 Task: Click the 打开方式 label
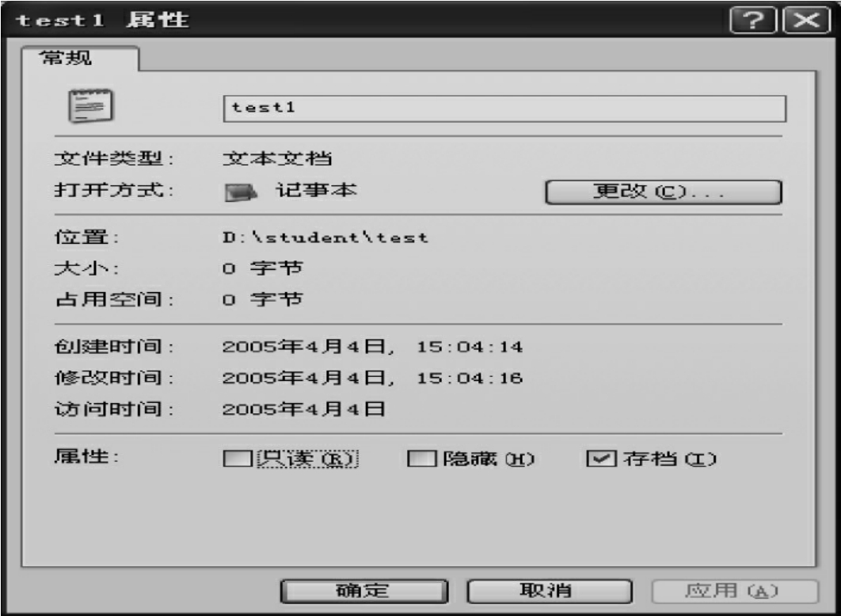pos(114,190)
